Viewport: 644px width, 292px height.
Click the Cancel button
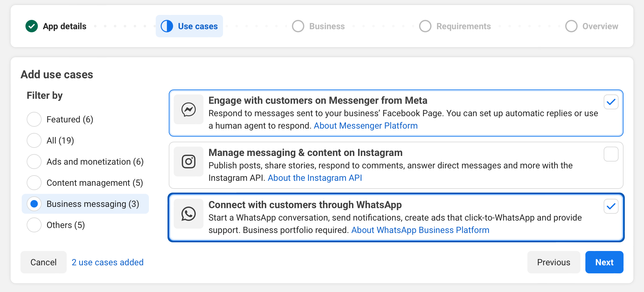[43, 262]
